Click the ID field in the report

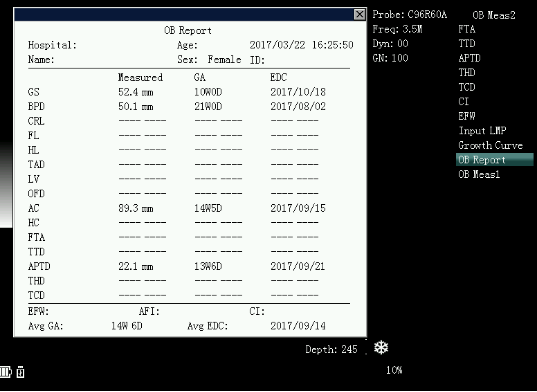pos(257,61)
